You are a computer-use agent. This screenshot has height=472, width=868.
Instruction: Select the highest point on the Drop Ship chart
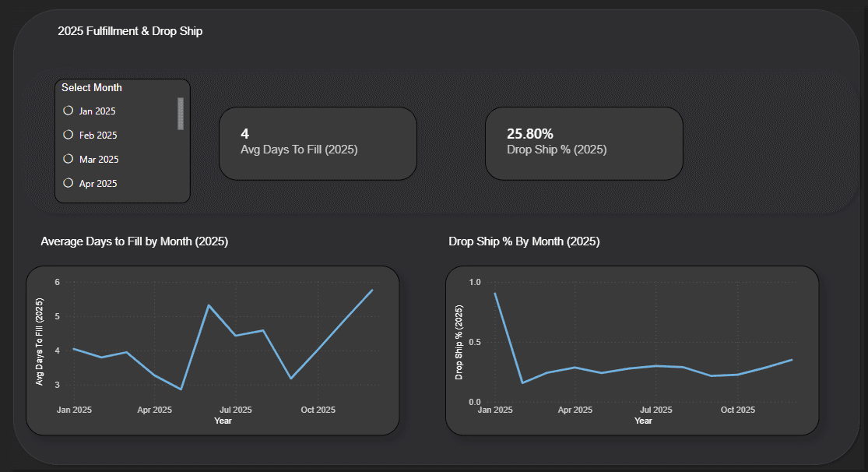tap(495, 294)
